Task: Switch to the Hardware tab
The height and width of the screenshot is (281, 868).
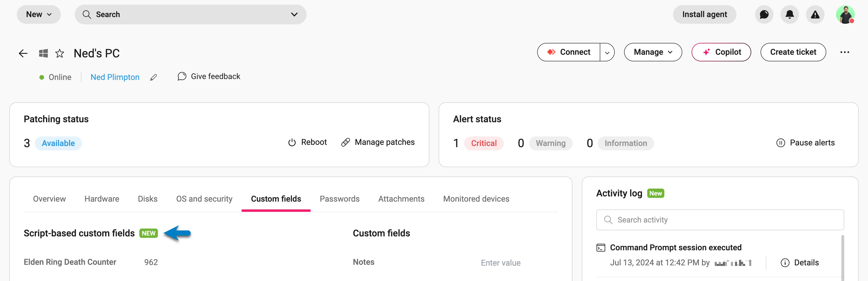Action: pos(101,198)
